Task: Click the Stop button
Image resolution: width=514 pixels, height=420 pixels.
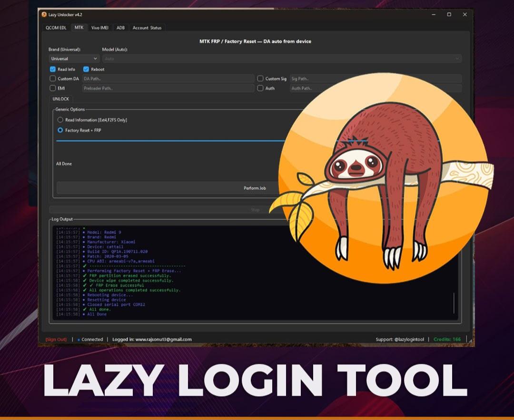Action: coord(255,210)
